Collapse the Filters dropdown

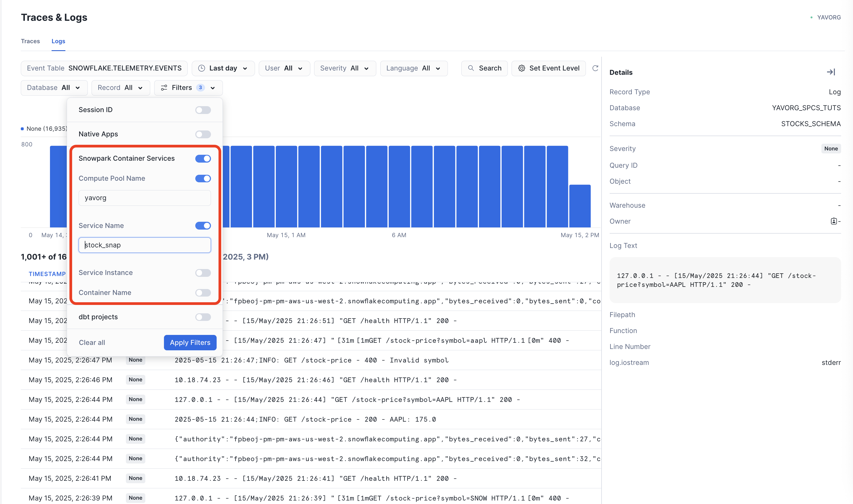click(x=188, y=88)
